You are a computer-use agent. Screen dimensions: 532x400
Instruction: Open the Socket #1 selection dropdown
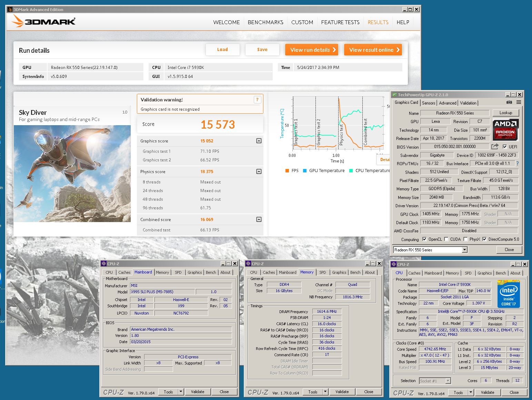[x=448, y=381]
